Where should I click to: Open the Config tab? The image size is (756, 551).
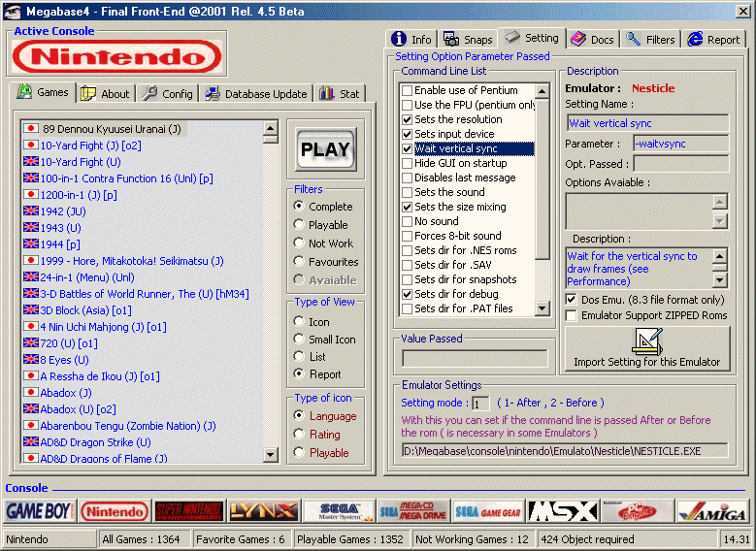[167, 93]
